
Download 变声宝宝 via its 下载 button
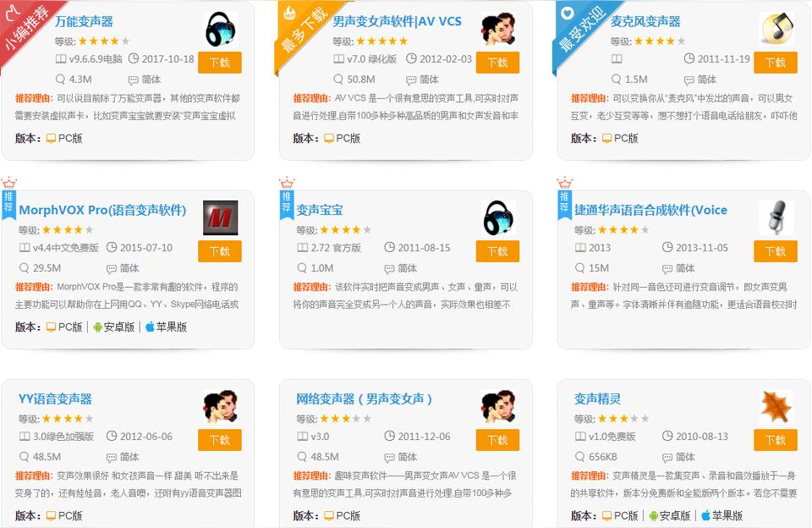(497, 251)
